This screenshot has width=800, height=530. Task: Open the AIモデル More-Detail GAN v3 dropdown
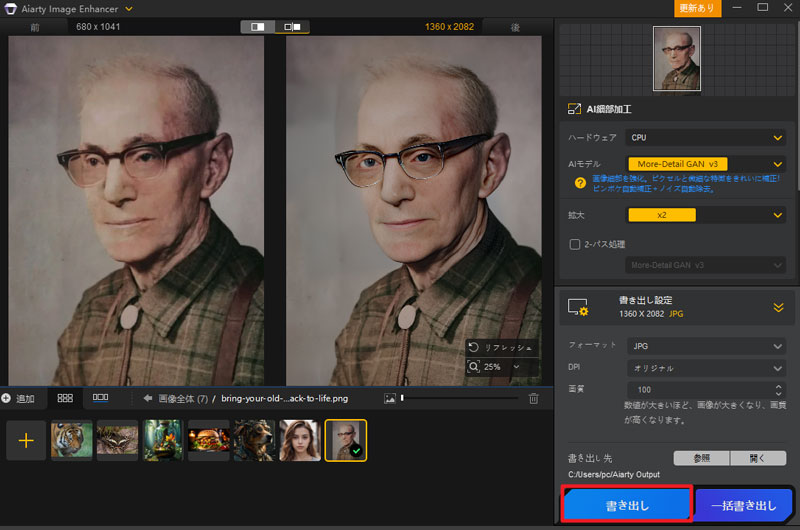click(705, 163)
